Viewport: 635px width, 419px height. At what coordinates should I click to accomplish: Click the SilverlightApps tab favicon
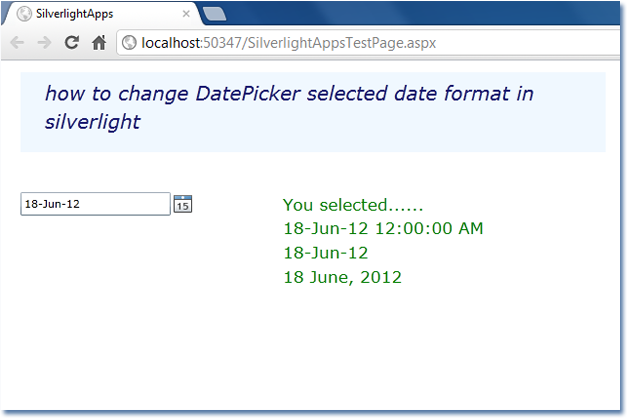(24, 14)
